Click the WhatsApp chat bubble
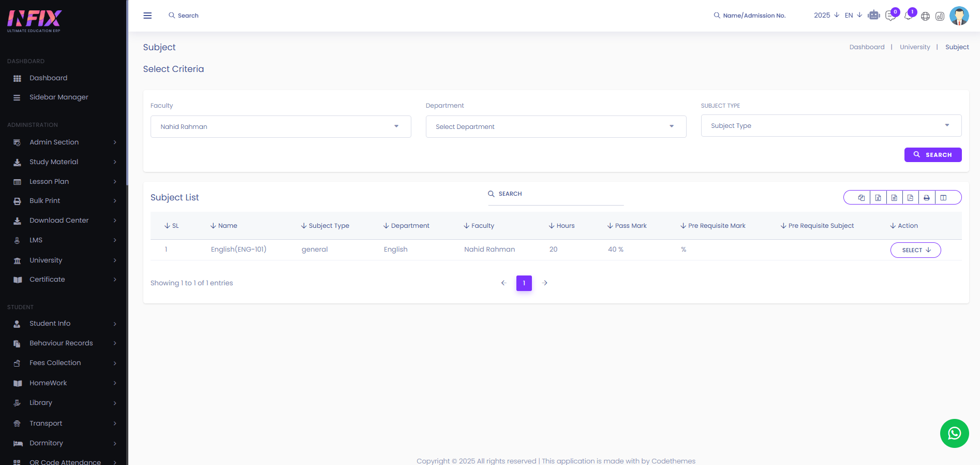The image size is (980, 465). pyautogui.click(x=954, y=433)
